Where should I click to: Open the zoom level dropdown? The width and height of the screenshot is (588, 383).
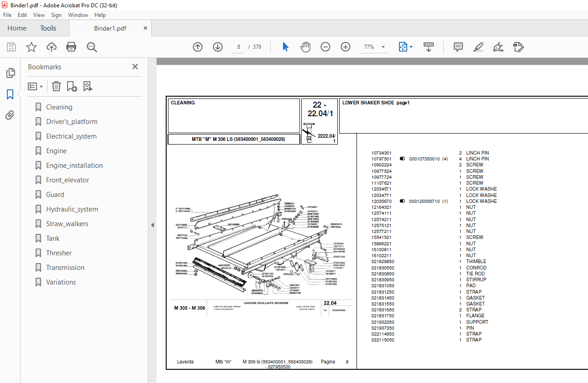383,47
